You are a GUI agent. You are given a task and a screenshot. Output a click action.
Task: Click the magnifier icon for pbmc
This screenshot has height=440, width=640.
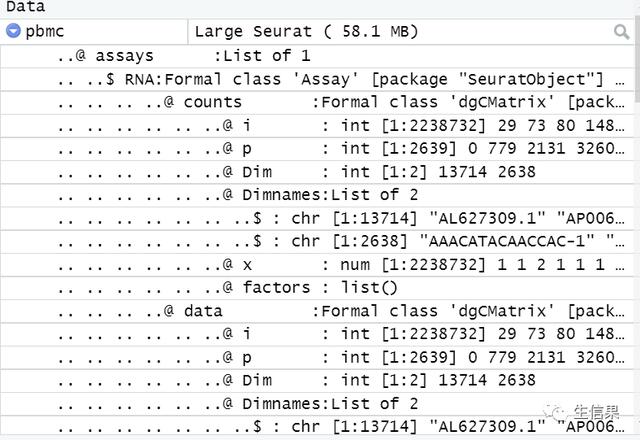tap(621, 31)
